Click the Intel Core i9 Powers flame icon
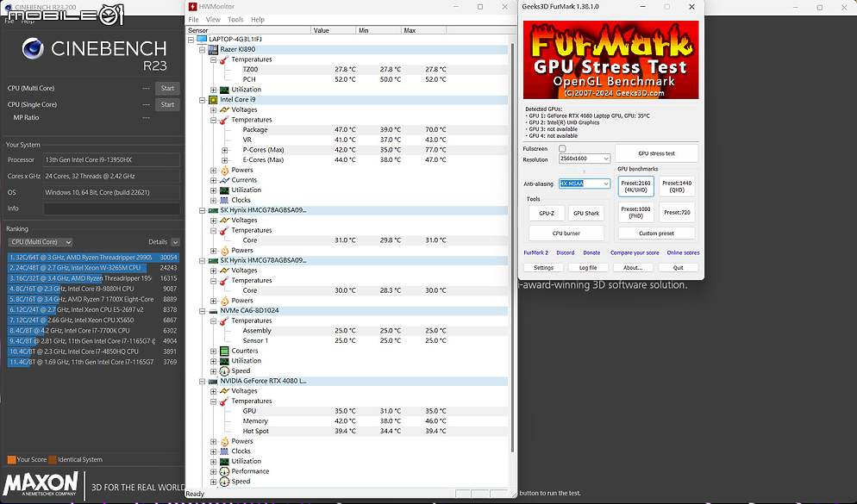This screenshot has height=504, width=857. 224,171
